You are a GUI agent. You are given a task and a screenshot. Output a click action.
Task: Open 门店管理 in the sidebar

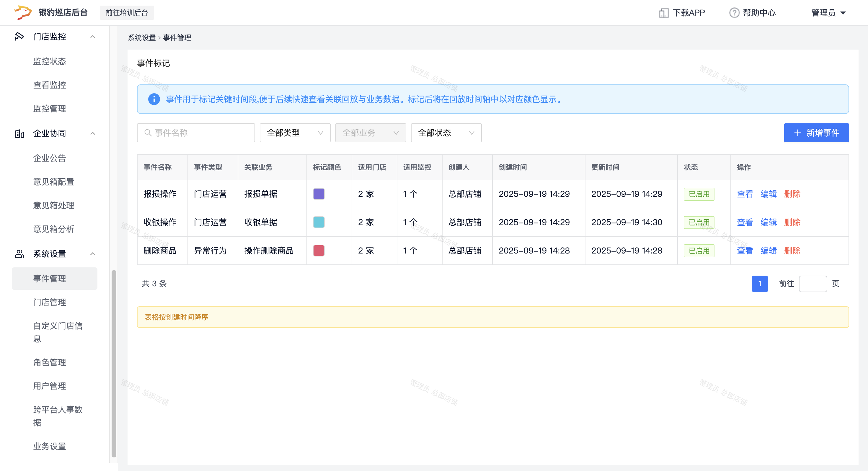50,302
